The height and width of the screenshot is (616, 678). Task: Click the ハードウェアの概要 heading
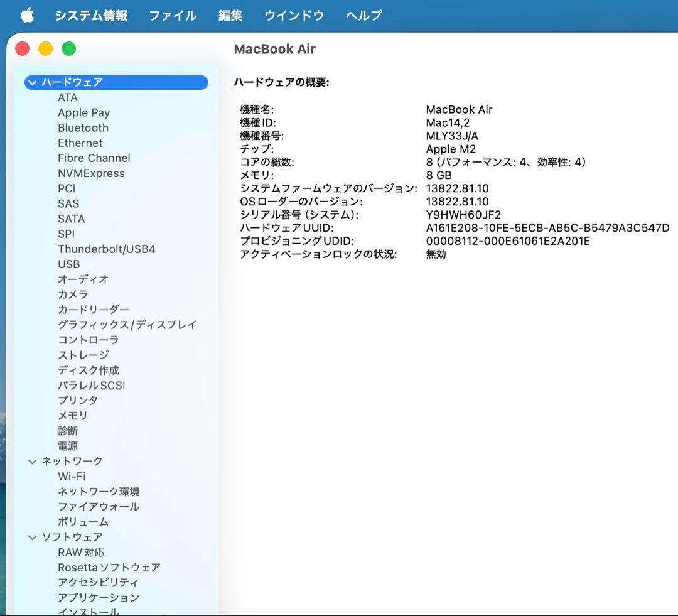pyautogui.click(x=281, y=82)
